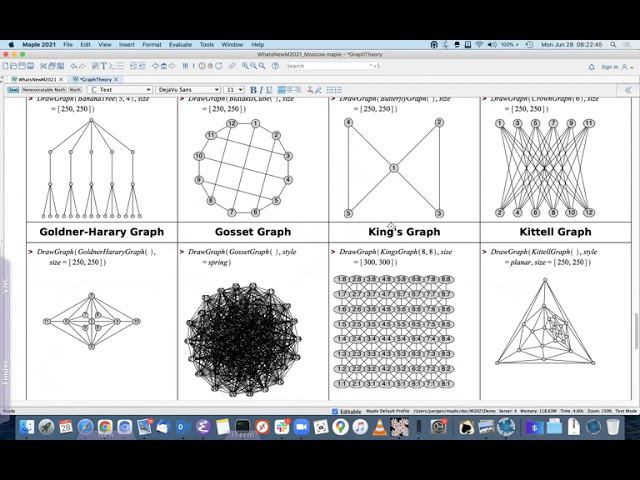The width and height of the screenshot is (640, 480).
Task: Click the help question mark toolbar icon
Action: point(276,66)
